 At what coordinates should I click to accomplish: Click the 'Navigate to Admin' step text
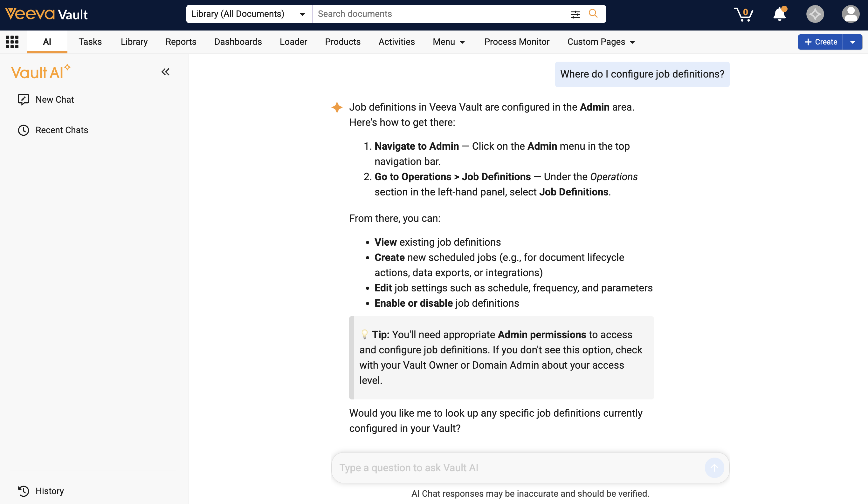(417, 146)
